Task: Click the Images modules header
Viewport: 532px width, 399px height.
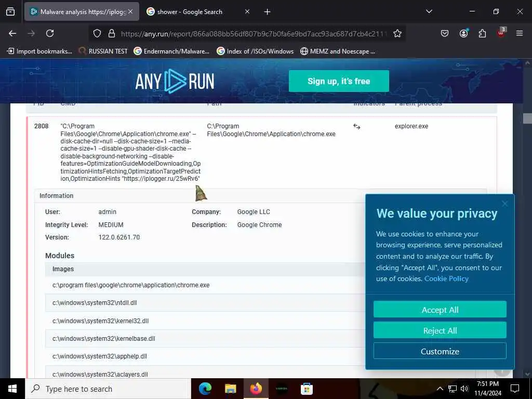Action: pos(63,269)
